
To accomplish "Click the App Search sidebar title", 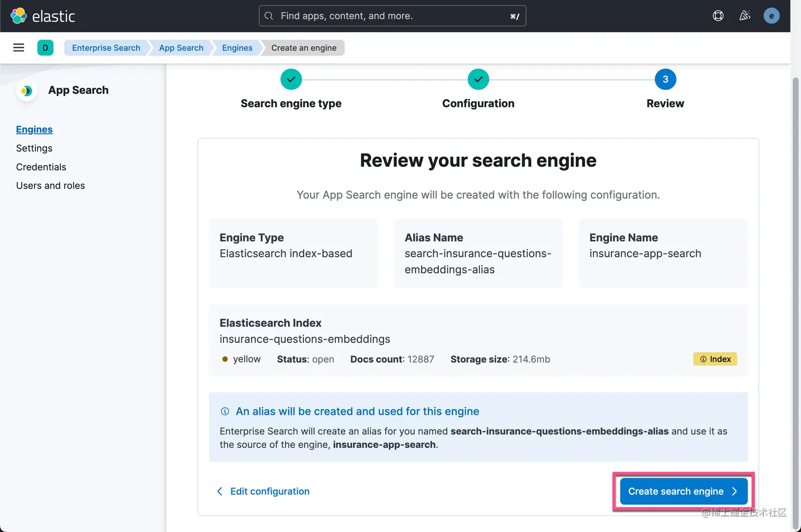I will click(x=78, y=90).
